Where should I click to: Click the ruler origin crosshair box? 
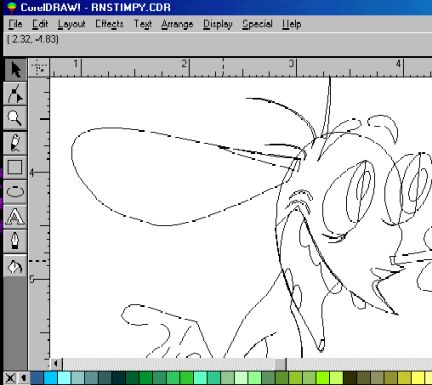pos(39,68)
